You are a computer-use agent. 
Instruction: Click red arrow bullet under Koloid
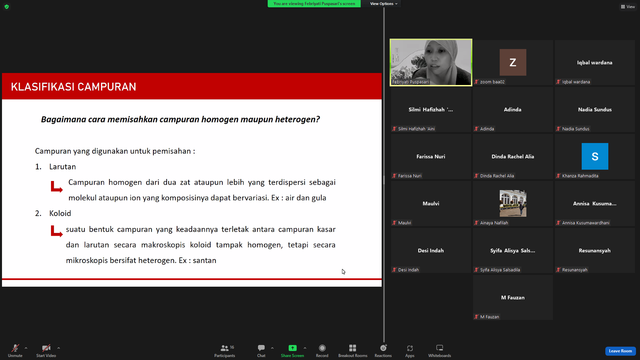(x=56, y=231)
